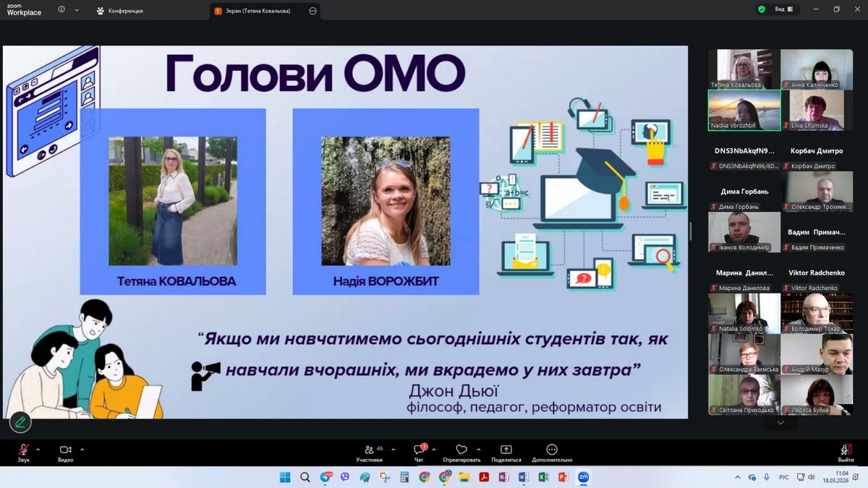Screen dimensions: 868x488
Task: Expand video options arrow next to Видео
Action: click(x=82, y=449)
